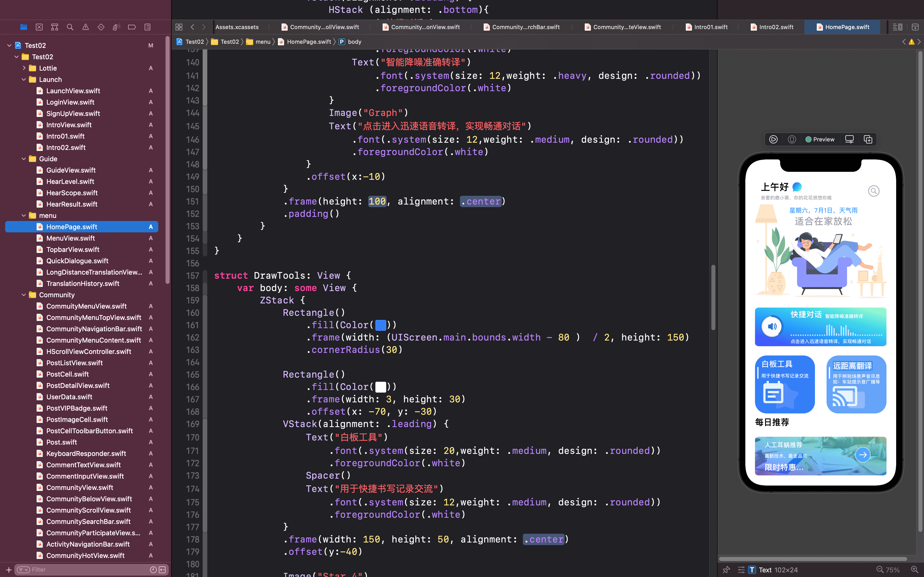Toggle source control status filter
The width and height of the screenshot is (924, 577).
(162, 569)
